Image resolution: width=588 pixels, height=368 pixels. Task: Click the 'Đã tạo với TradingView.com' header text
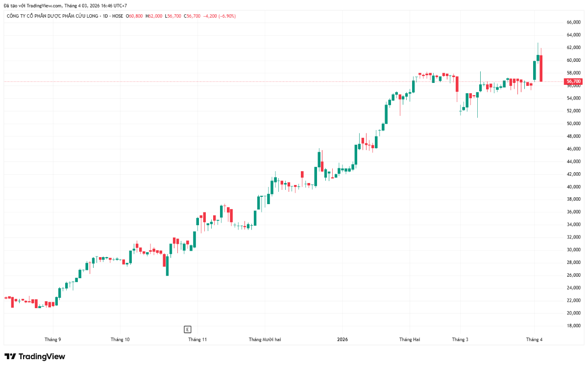coord(33,5)
